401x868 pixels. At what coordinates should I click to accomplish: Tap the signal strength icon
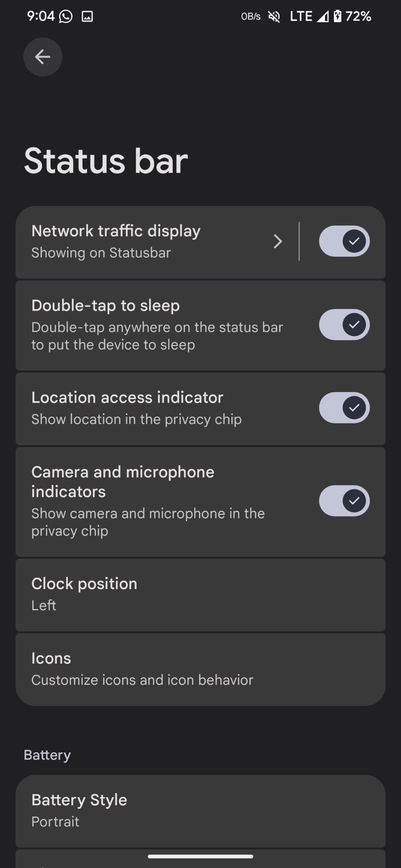[x=323, y=17]
